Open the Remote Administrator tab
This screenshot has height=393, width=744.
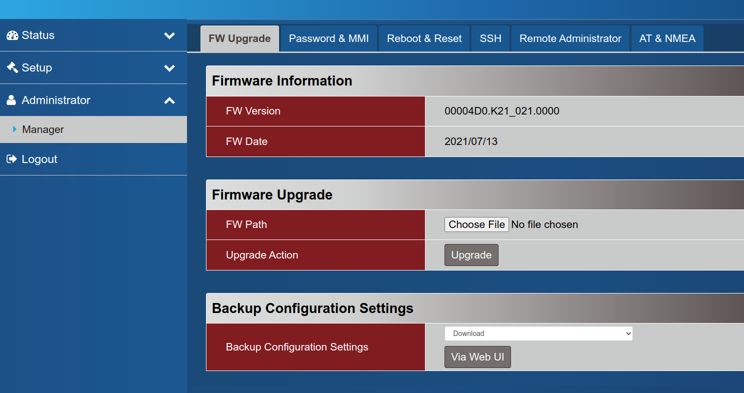click(570, 38)
